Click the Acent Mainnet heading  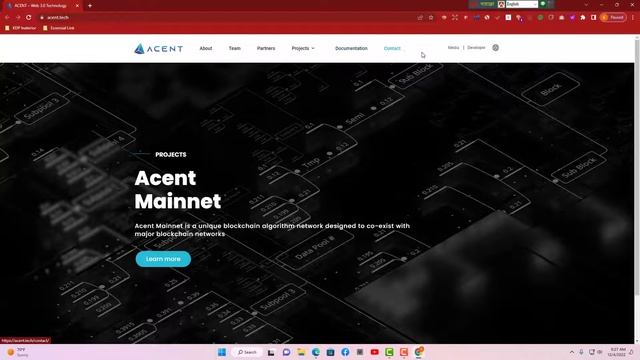(x=178, y=189)
